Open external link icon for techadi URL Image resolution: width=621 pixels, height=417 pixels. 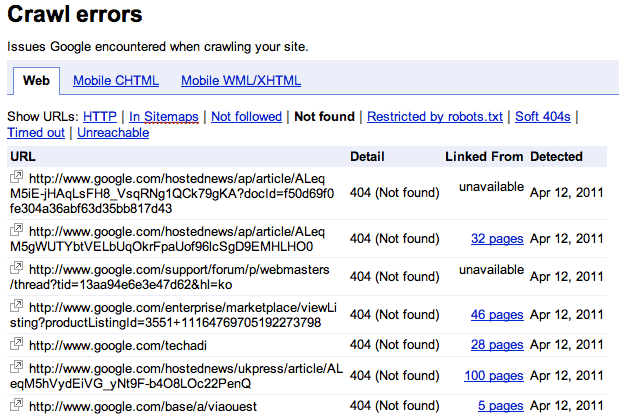pyautogui.click(x=17, y=344)
